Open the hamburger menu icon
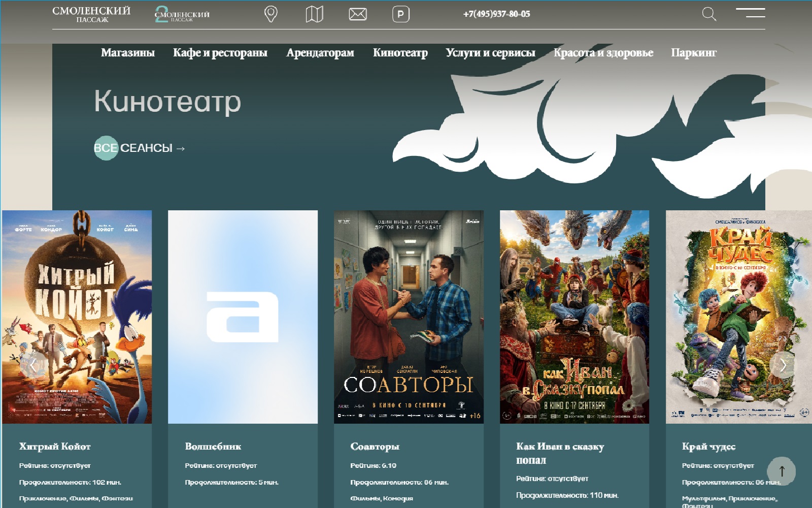 pos(751,13)
